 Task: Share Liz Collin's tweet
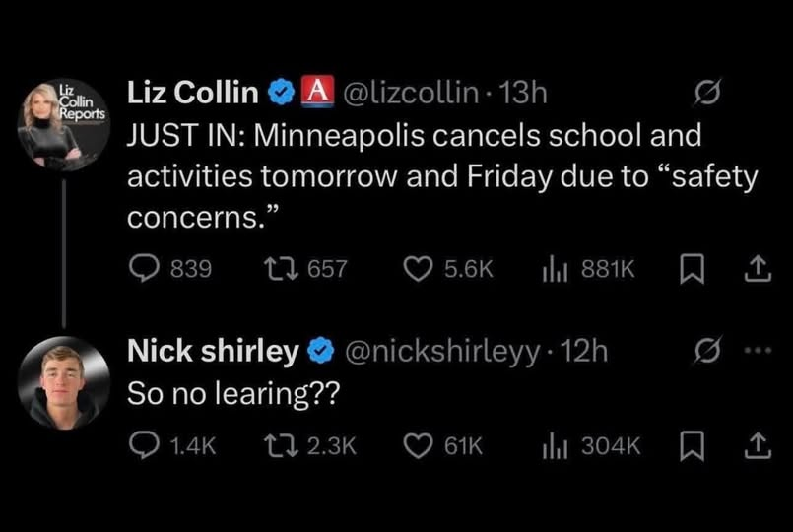[x=758, y=268]
